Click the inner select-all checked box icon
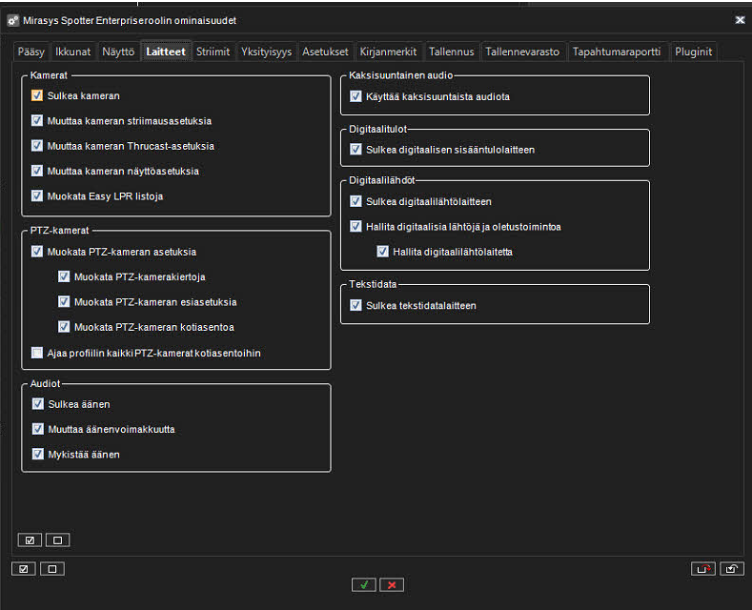 click(30, 540)
